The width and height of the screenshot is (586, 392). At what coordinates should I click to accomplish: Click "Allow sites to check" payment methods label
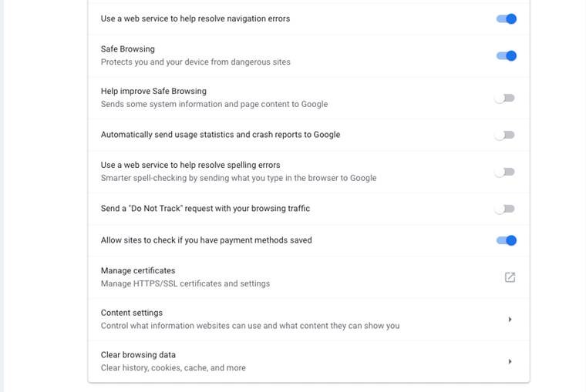tap(206, 240)
